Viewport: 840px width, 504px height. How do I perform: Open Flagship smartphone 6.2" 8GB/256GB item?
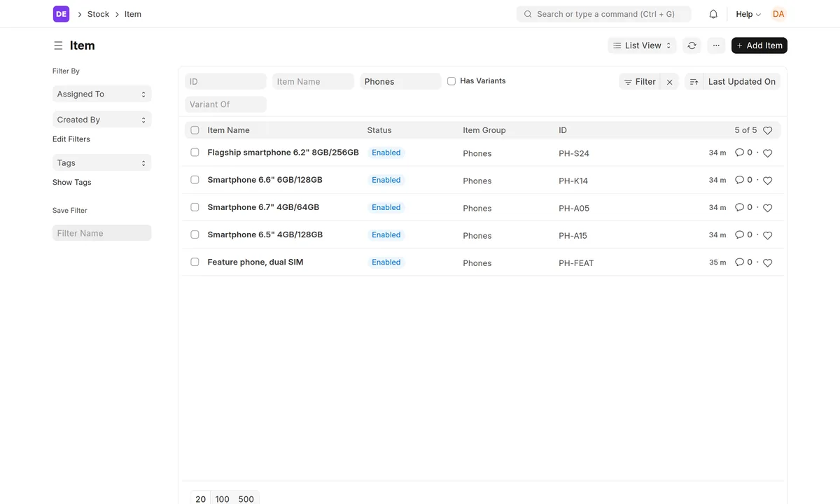[283, 153]
